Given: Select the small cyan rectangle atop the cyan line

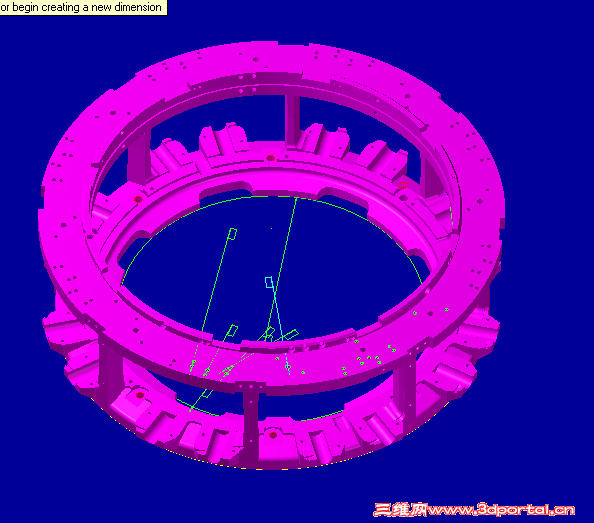Looking at the screenshot, I should pyautogui.click(x=269, y=282).
